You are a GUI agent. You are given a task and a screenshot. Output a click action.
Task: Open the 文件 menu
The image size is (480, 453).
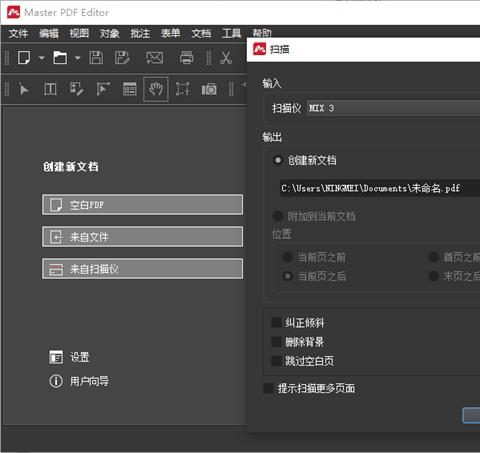coord(18,33)
